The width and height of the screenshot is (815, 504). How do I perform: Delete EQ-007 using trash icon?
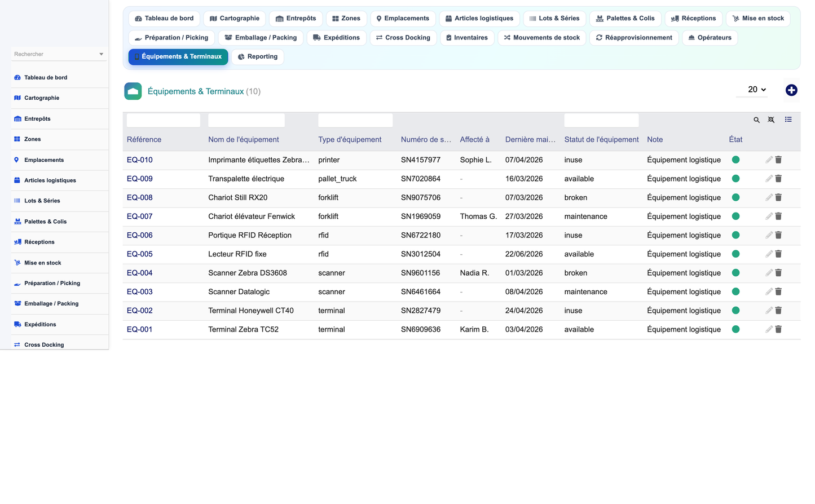click(778, 216)
